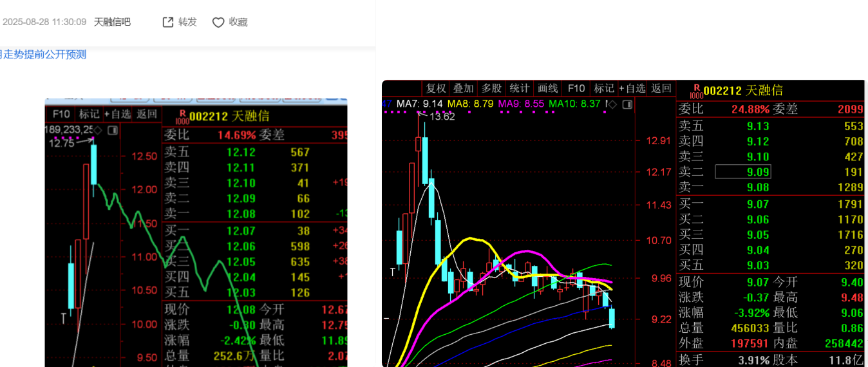Image resolution: width=868 pixels, height=367 pixels.
Task: Click the 买四 price 9.04 in right panel
Action: (758, 250)
